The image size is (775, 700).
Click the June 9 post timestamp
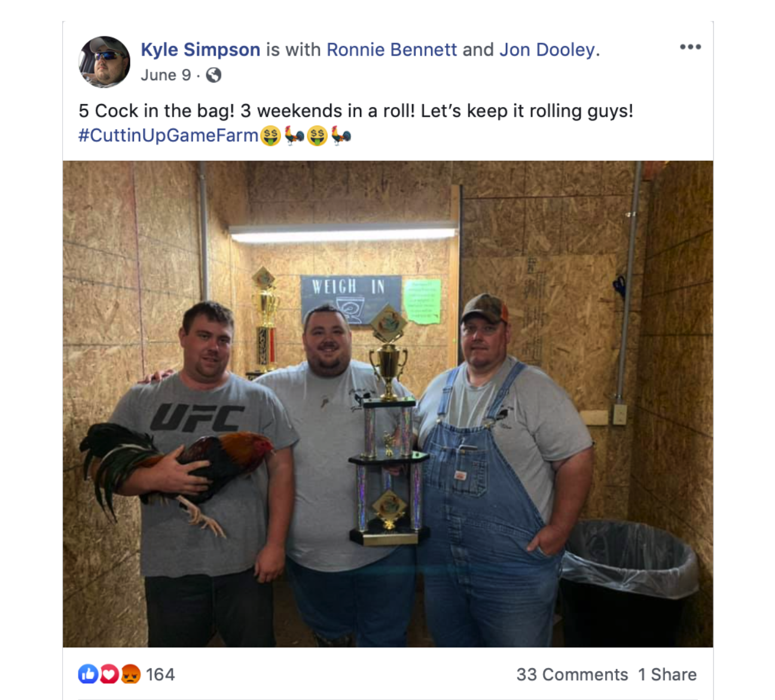click(x=166, y=75)
